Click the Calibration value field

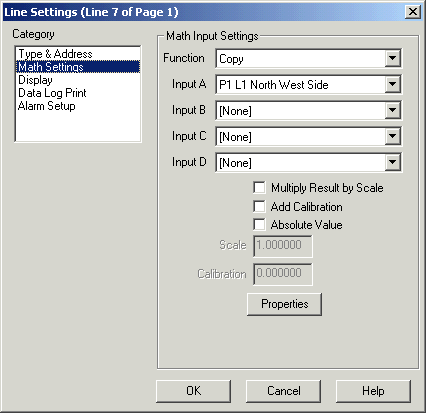pos(283,274)
